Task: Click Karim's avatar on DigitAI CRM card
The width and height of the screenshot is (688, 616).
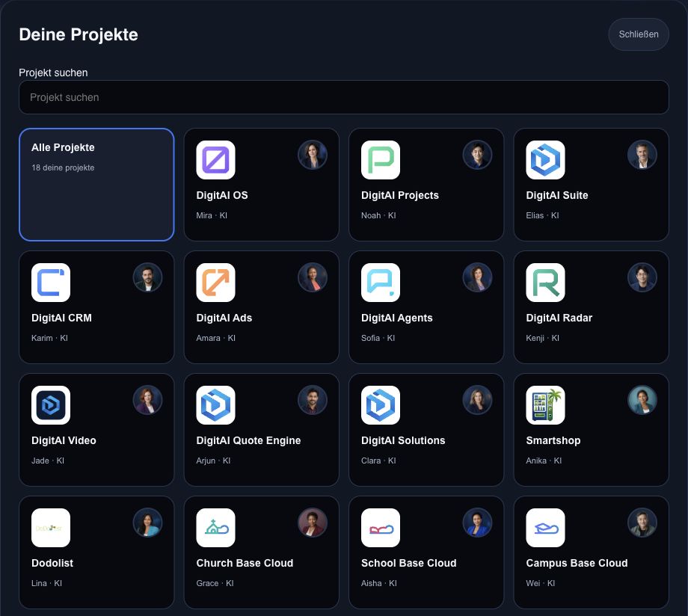Action: 148,277
